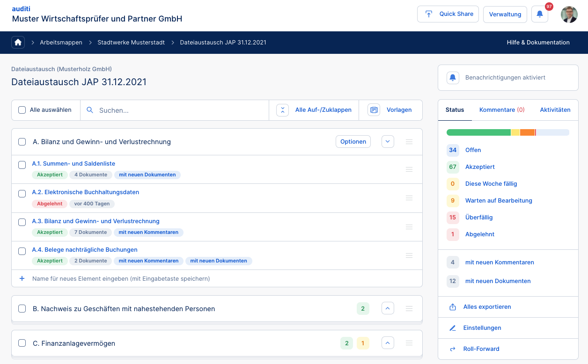The width and height of the screenshot is (588, 364).
Task: Grab the drag handle of A.1. Summen- und Saldenliste
Action: pyautogui.click(x=409, y=169)
